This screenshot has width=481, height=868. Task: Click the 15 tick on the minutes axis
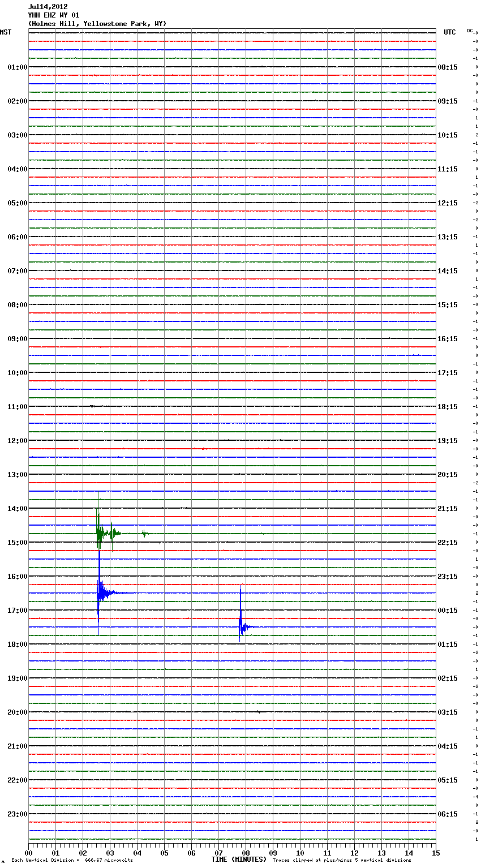(435, 853)
